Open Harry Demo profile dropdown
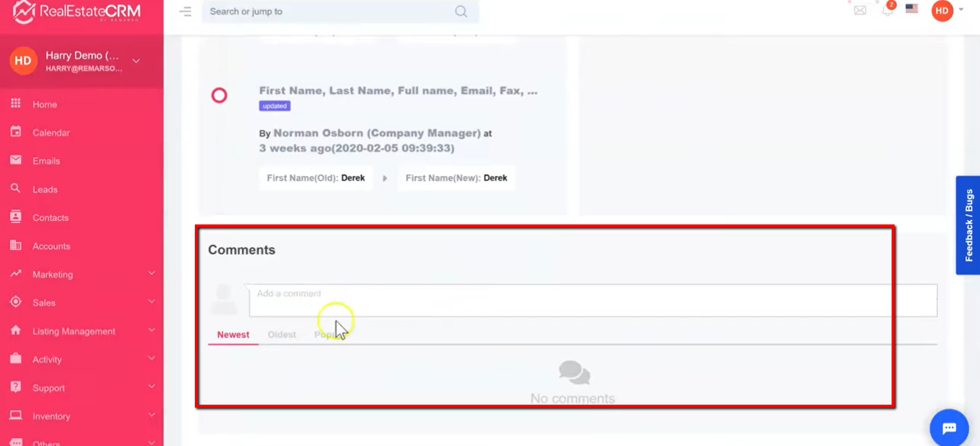Image resolution: width=980 pixels, height=446 pixels. pyautogui.click(x=136, y=62)
